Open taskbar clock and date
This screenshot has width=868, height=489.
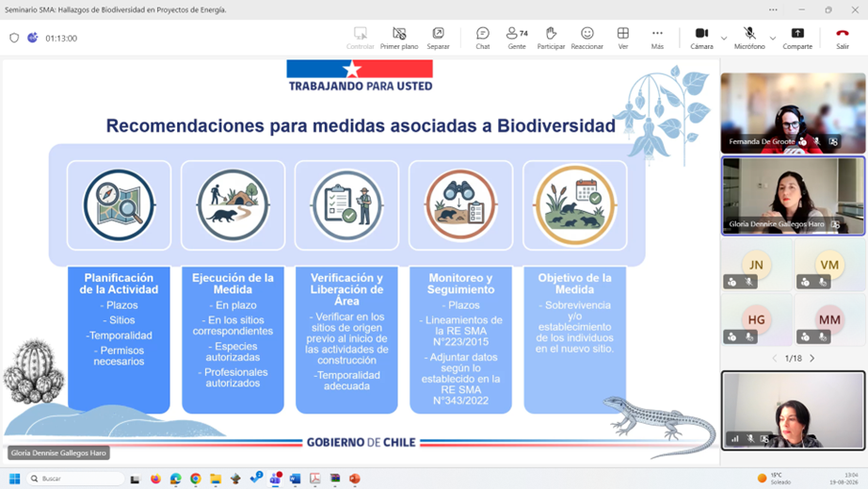pos(846,479)
